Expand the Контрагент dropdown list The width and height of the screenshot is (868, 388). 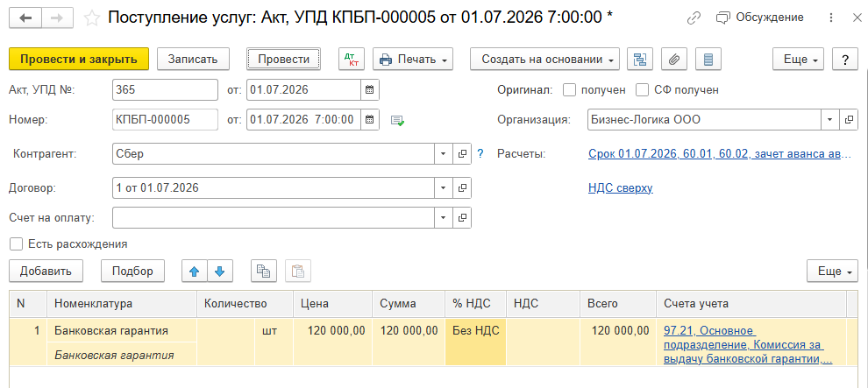443,154
